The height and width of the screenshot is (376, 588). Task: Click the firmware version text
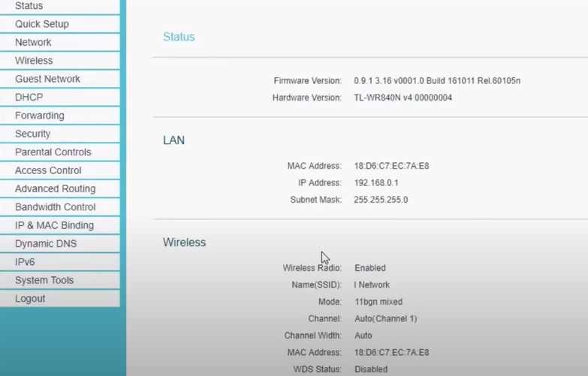tap(436, 81)
